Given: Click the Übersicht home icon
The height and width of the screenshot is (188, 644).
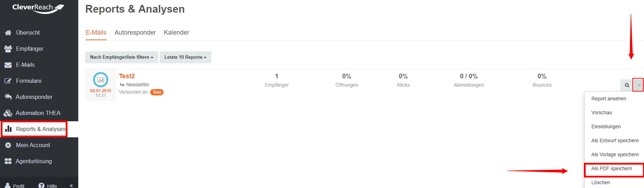Looking at the screenshot, I should click(x=8, y=32).
